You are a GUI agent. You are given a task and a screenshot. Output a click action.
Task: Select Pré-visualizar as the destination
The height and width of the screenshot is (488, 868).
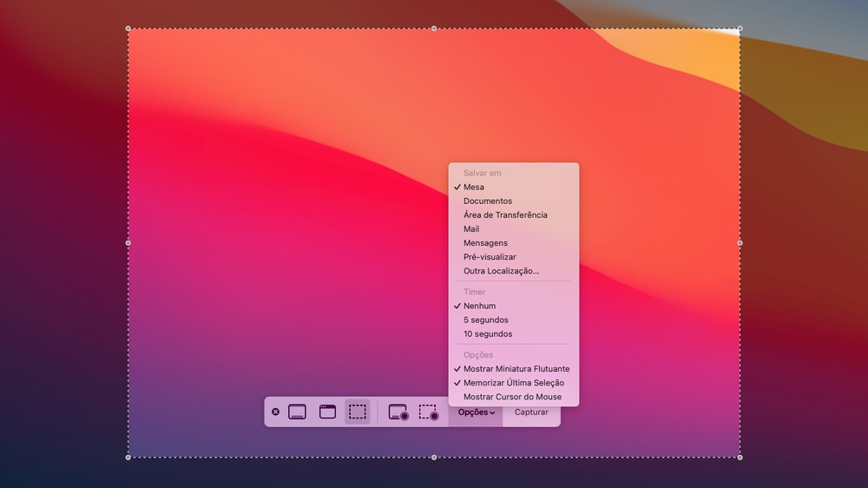[x=490, y=257]
